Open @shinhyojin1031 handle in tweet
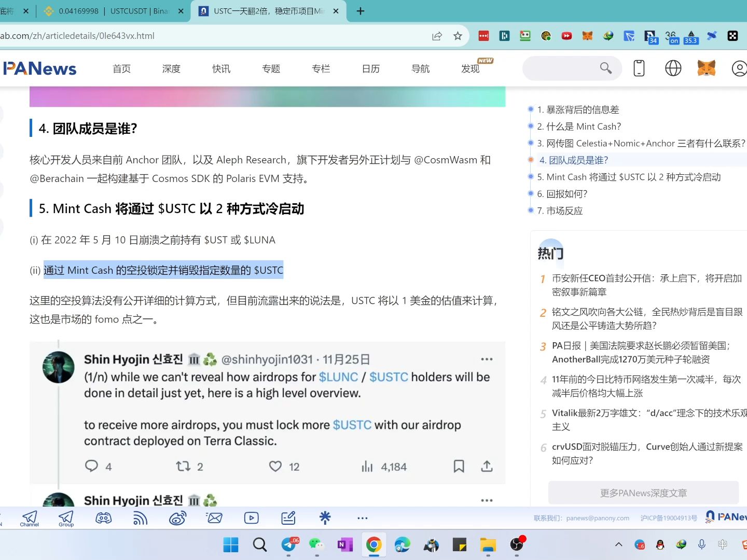Viewport: 747px width, 560px height. [267, 359]
